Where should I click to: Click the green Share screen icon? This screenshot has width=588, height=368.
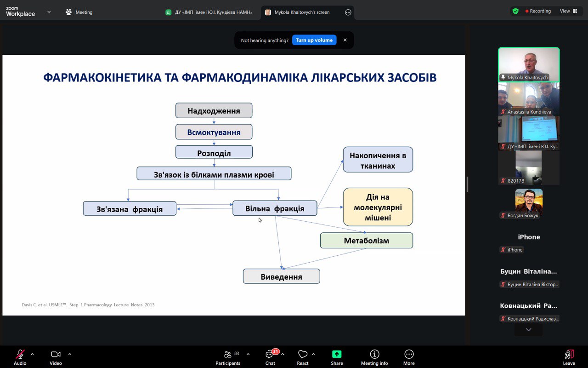(x=337, y=354)
